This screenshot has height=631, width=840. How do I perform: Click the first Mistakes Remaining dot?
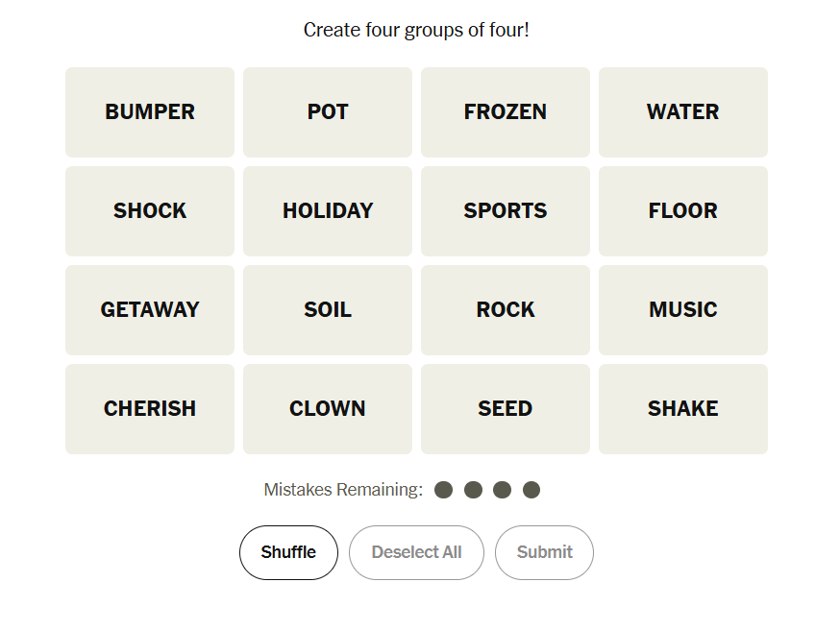pyautogui.click(x=443, y=490)
